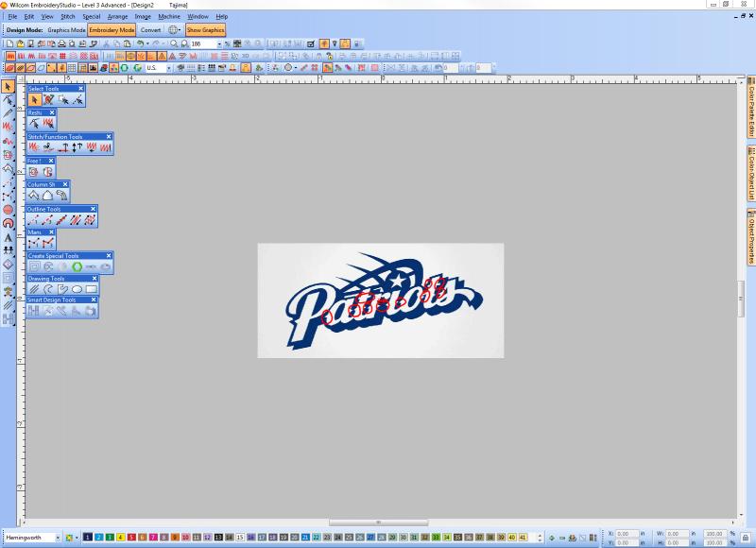
Task: Select yellow color swatch 4 in the palette
Action: pyautogui.click(x=121, y=538)
